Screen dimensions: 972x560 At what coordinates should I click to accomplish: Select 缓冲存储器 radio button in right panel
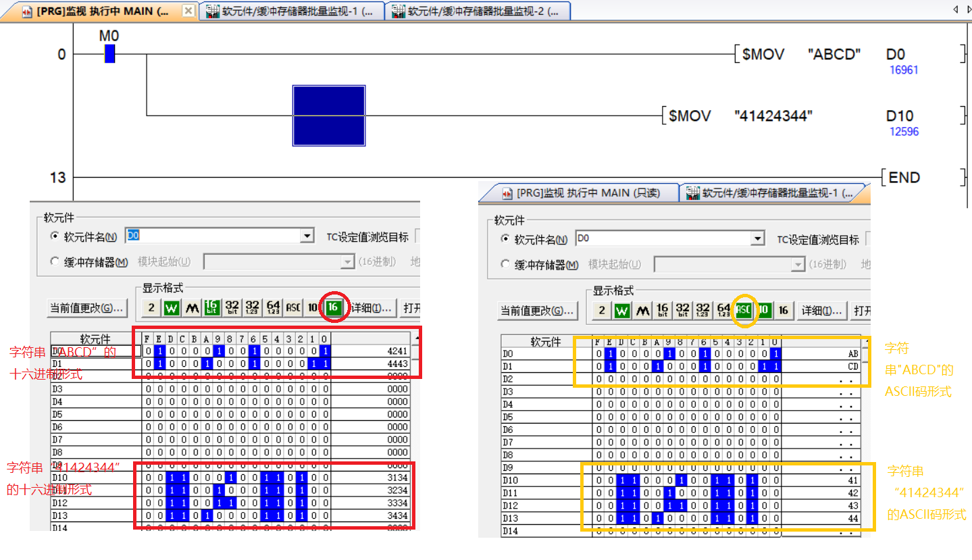[x=505, y=265]
